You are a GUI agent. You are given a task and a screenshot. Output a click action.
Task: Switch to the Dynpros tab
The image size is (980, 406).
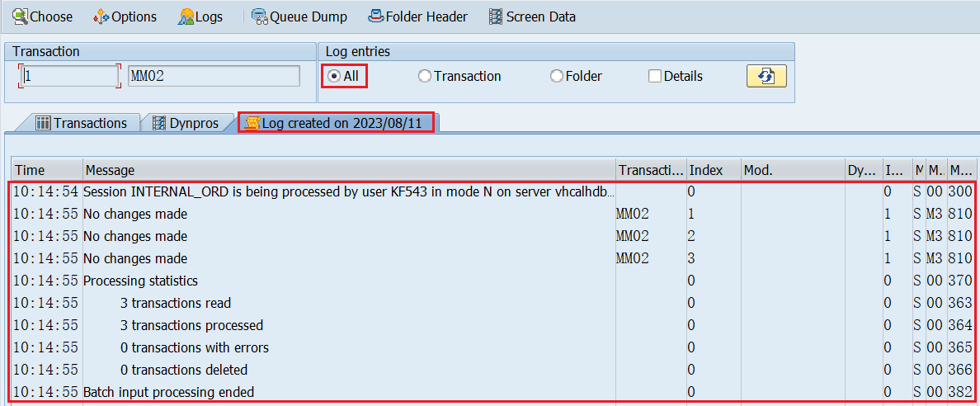[x=187, y=123]
